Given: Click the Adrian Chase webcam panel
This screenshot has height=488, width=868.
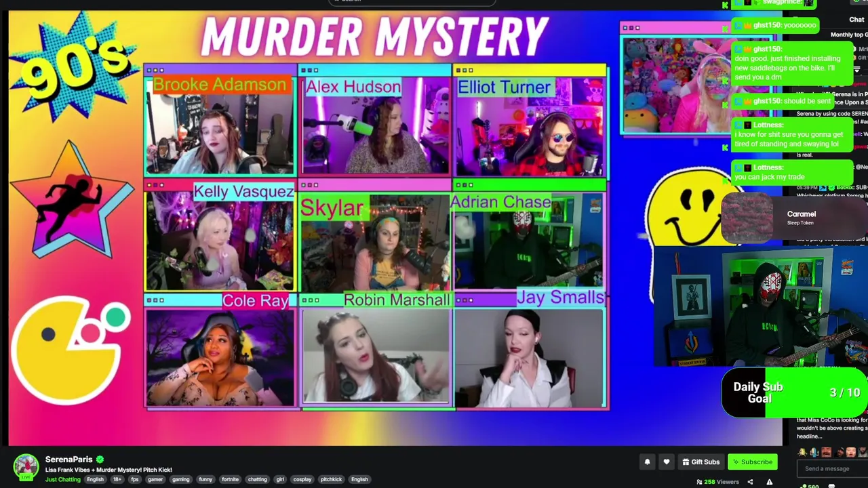Looking at the screenshot, I should [530, 237].
